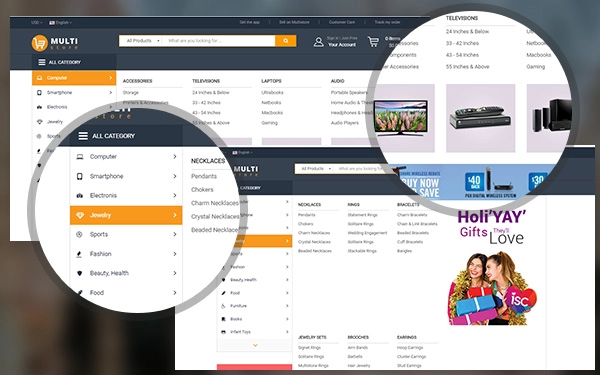Click the Books icon in bottom screenshot sidebar
Viewport: 600px width, 375px height.
pyautogui.click(x=223, y=319)
